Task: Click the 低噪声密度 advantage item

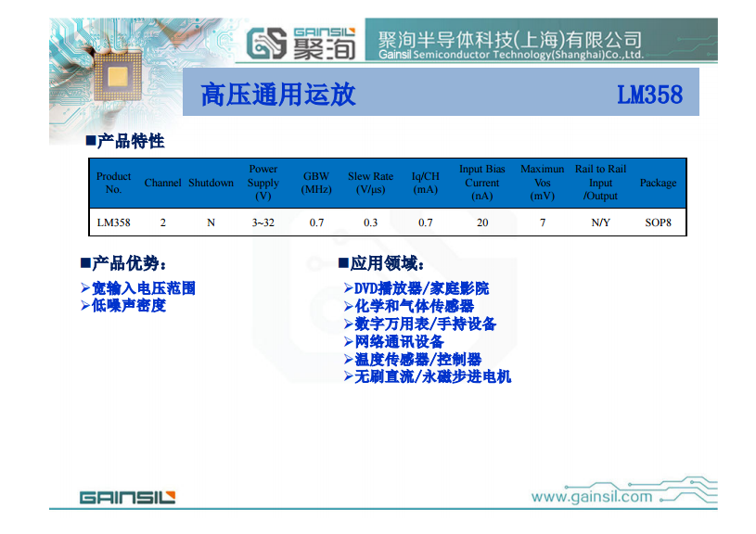Action: (x=128, y=306)
